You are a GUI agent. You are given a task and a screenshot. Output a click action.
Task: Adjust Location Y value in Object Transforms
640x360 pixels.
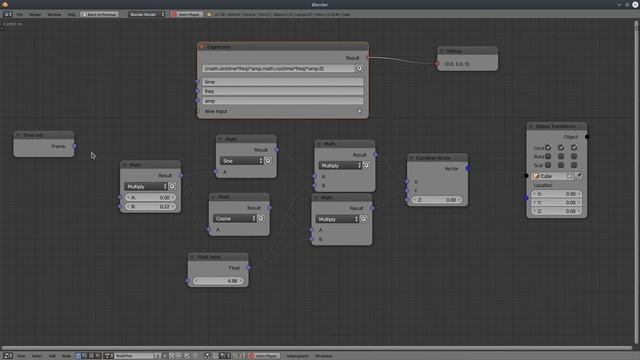click(x=556, y=202)
